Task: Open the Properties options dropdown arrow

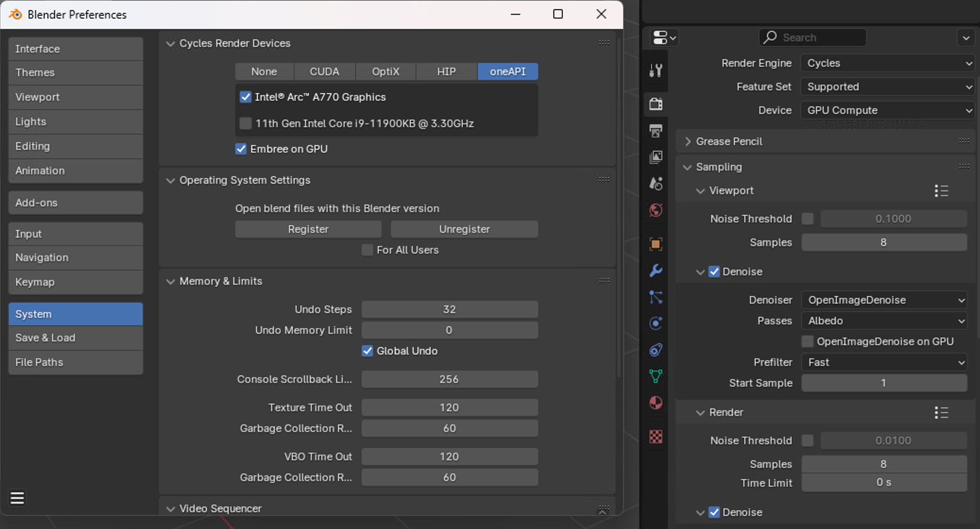Action: coord(966,38)
